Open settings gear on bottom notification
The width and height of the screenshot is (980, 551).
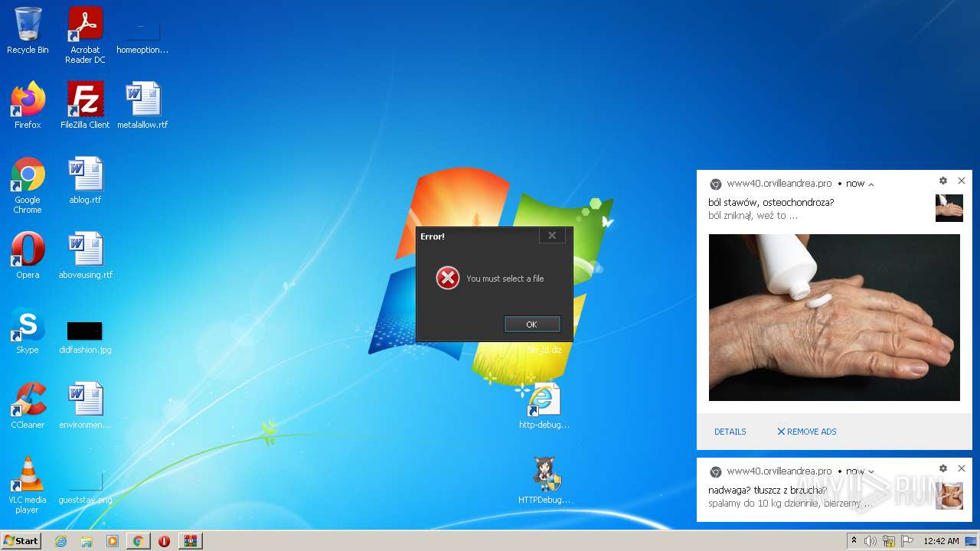tap(942, 468)
